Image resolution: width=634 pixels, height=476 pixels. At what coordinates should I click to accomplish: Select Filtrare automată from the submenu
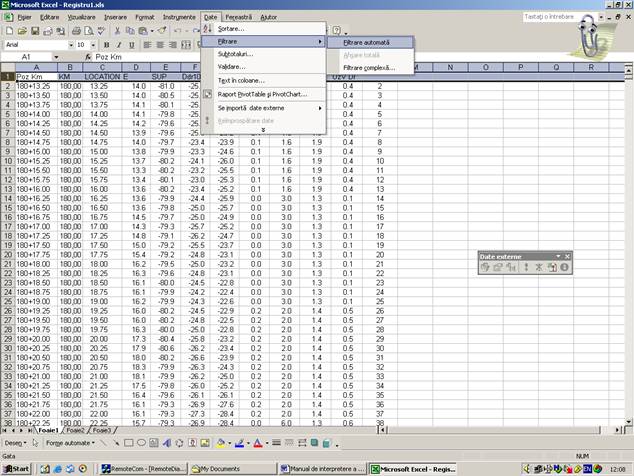(366, 42)
